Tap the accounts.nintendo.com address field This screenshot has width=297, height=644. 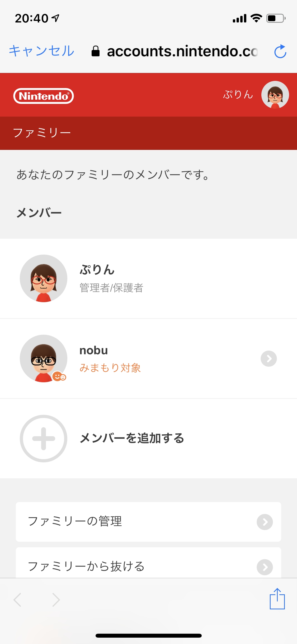(182, 51)
